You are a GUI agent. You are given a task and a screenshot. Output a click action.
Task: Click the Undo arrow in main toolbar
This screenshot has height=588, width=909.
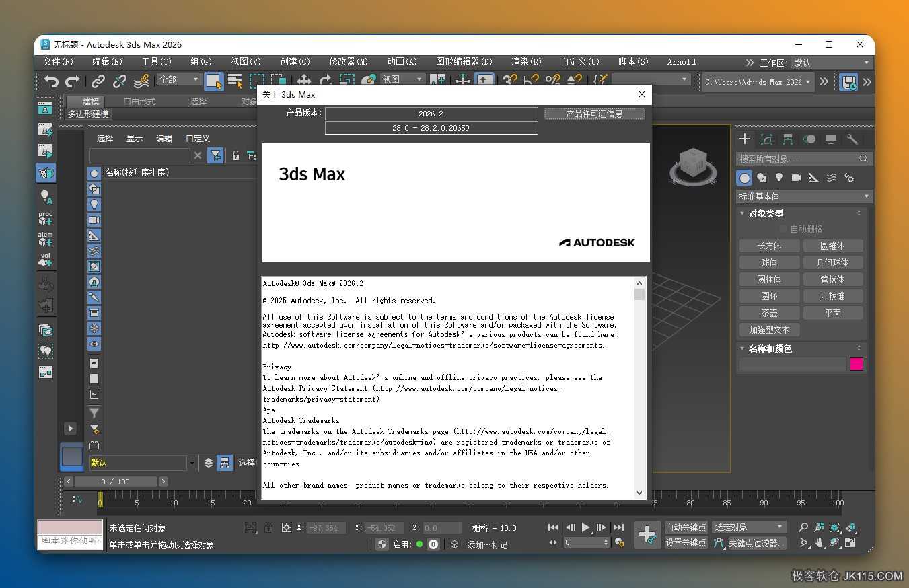[x=51, y=81]
